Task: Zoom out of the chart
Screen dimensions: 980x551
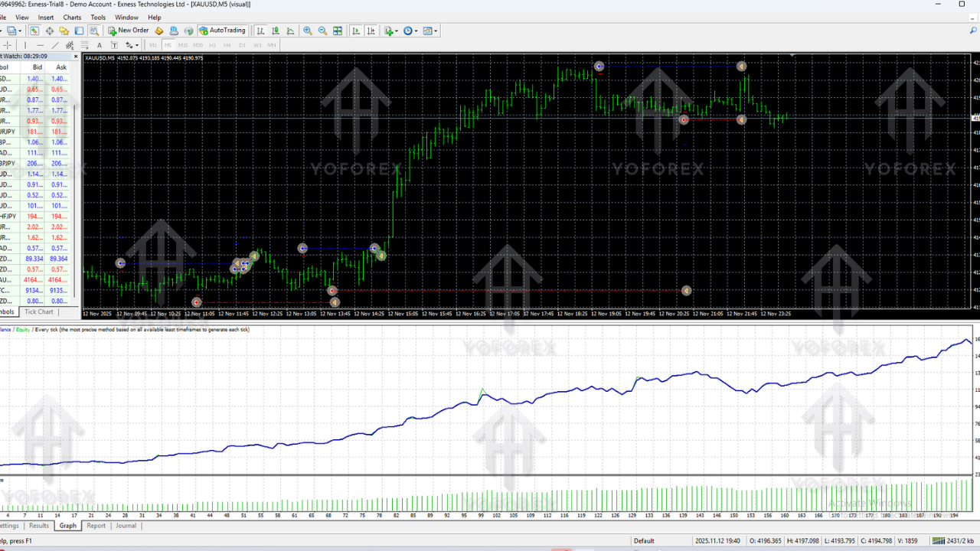Action: click(x=323, y=31)
